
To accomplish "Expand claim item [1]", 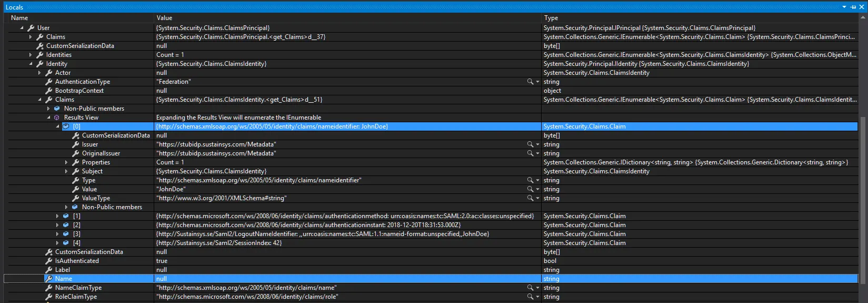I will (57, 216).
